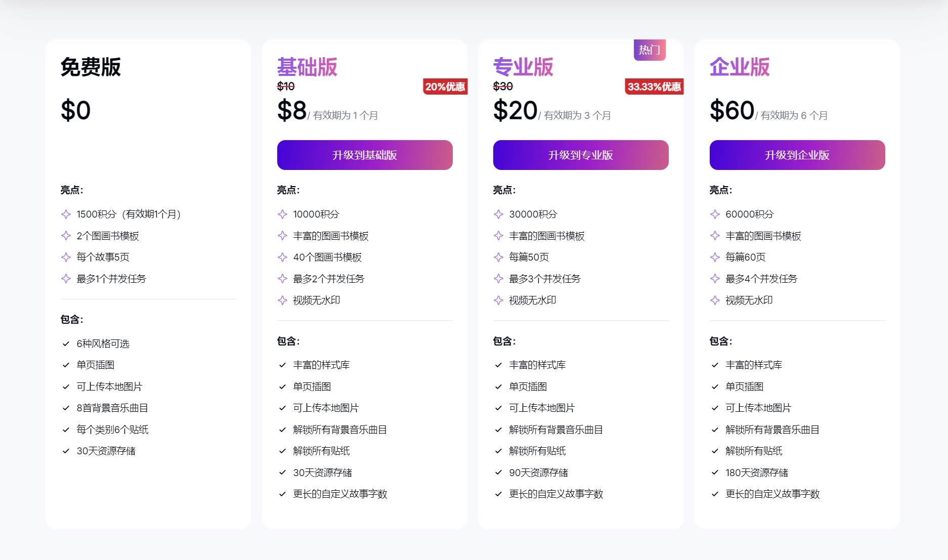This screenshot has width=948, height=560.
Task: Click the sparkle icon beside 最多3个并发任务
Action: 498,279
